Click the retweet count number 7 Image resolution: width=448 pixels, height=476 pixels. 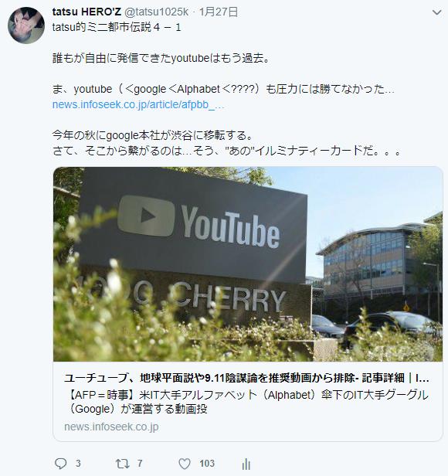point(140,464)
